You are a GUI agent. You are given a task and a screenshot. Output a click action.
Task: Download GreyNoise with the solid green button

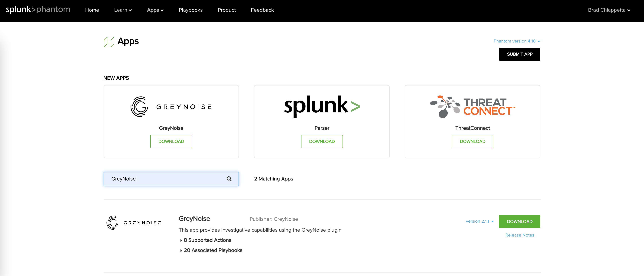pyautogui.click(x=519, y=221)
